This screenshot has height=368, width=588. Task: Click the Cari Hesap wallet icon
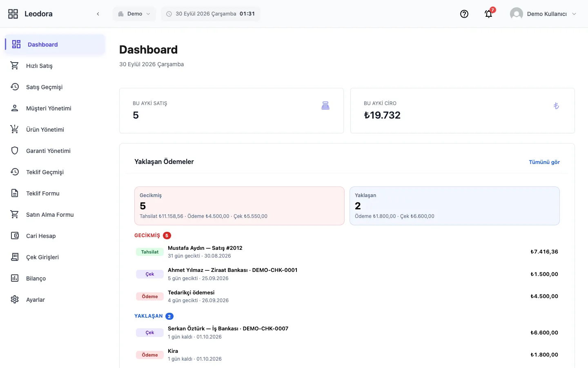[x=15, y=236]
